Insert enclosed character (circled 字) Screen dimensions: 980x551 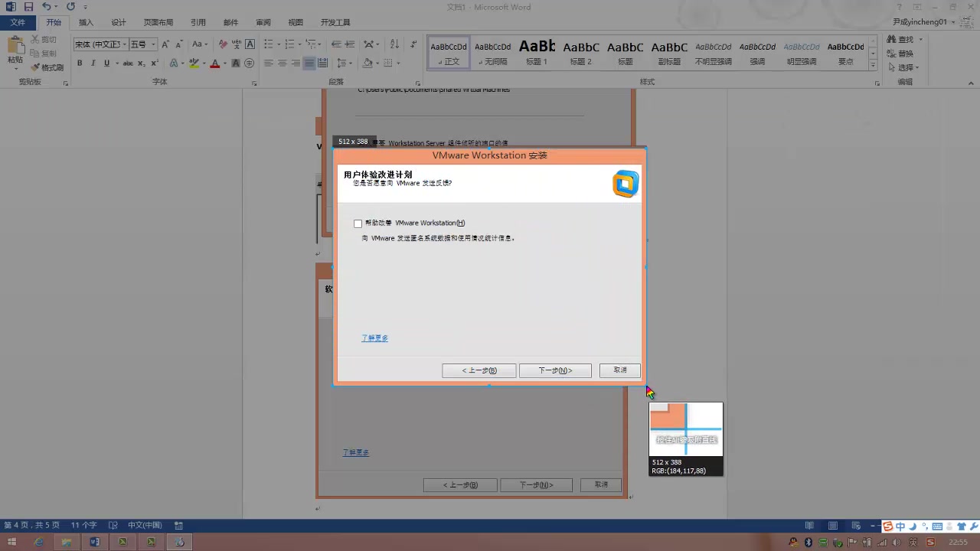(250, 64)
